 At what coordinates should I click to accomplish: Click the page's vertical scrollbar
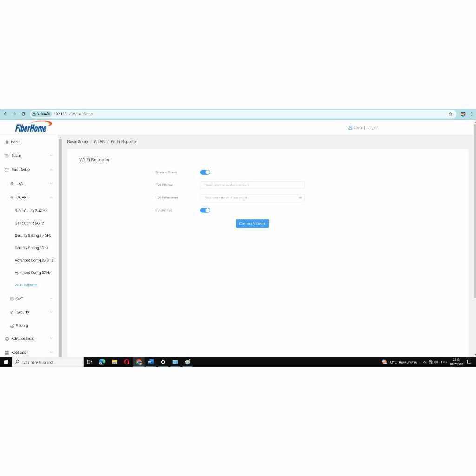474,209
